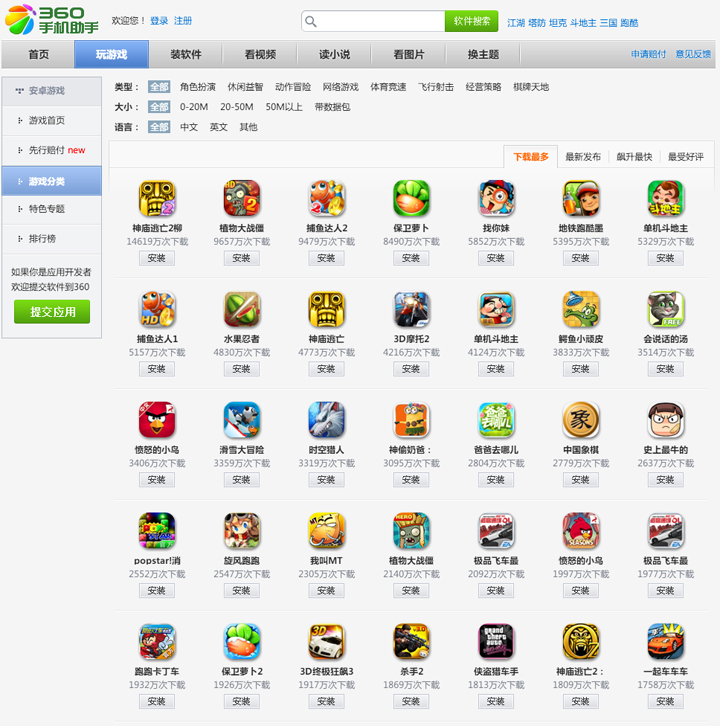Open the 植物大战僵尸 2 zombie icon at 9657万次下载
The image size is (720, 726).
coord(242,199)
